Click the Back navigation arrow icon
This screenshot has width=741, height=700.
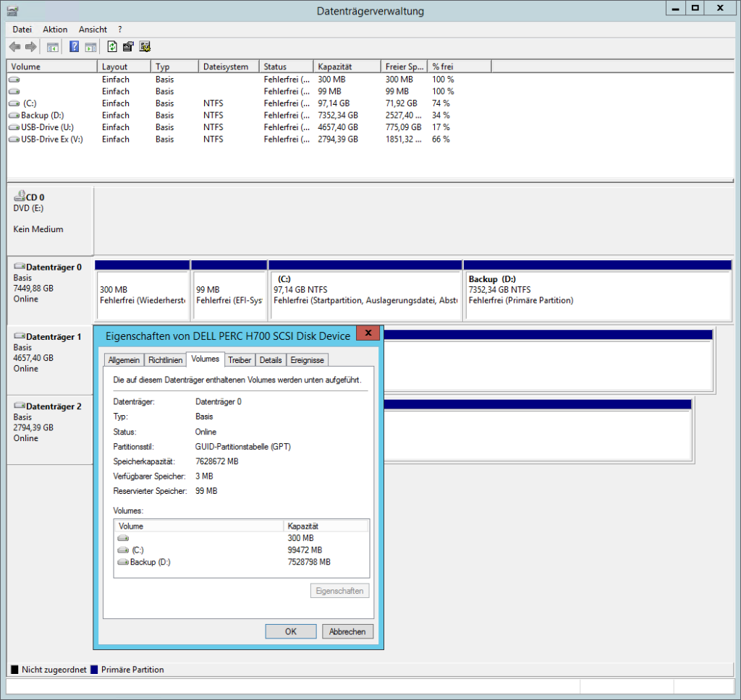coord(14,46)
